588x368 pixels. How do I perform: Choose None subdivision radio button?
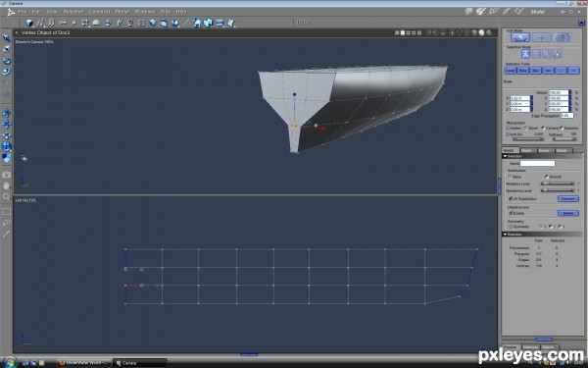coord(510,177)
